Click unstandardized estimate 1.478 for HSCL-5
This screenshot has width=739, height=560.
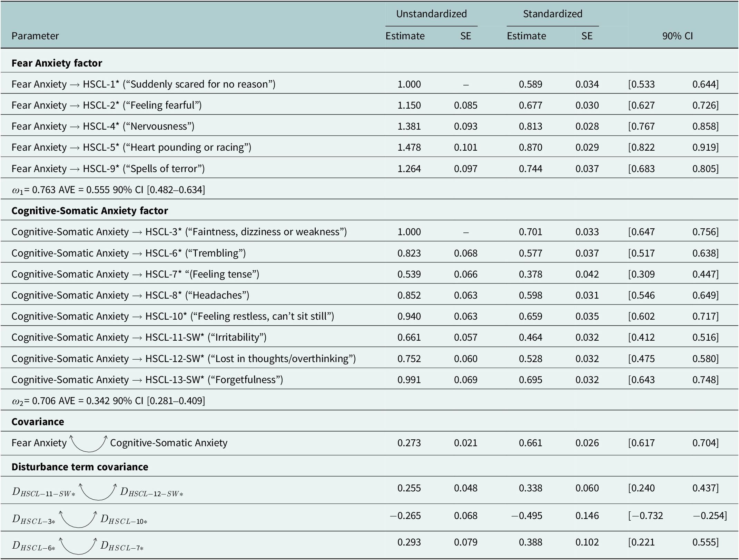pyautogui.click(x=409, y=147)
